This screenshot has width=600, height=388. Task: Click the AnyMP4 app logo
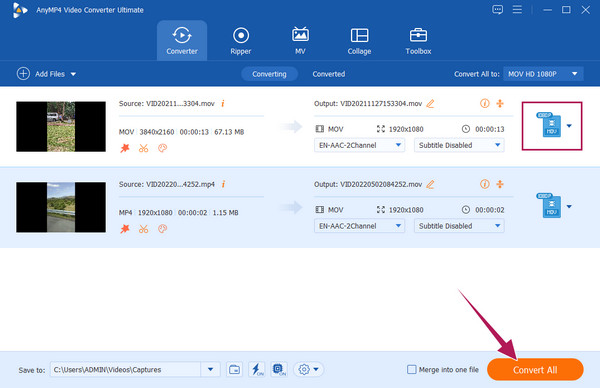(x=19, y=10)
